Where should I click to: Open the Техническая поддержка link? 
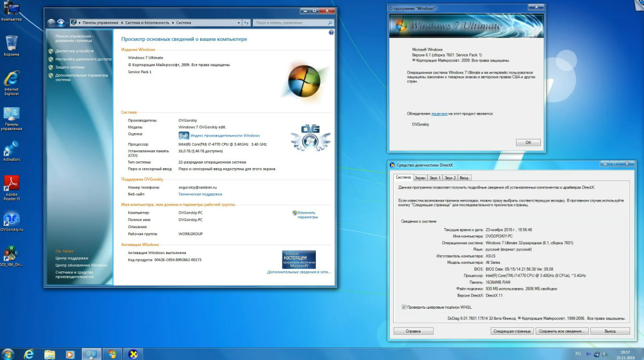click(200, 194)
